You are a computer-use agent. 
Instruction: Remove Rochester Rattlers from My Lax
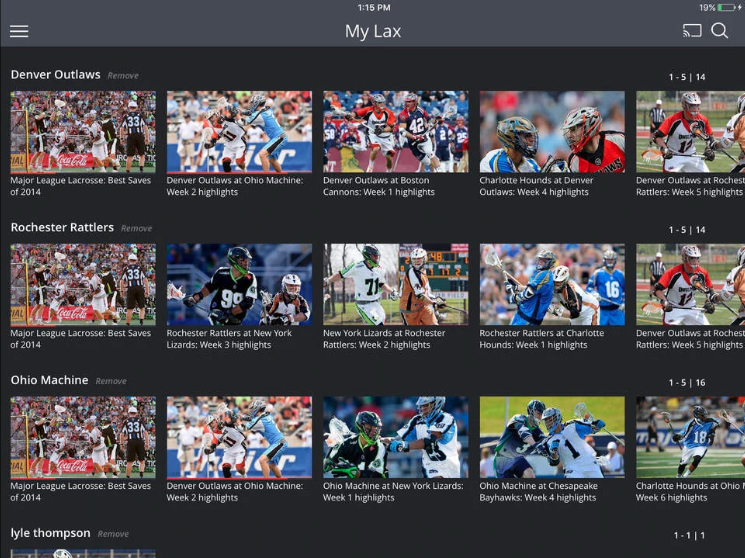click(136, 229)
